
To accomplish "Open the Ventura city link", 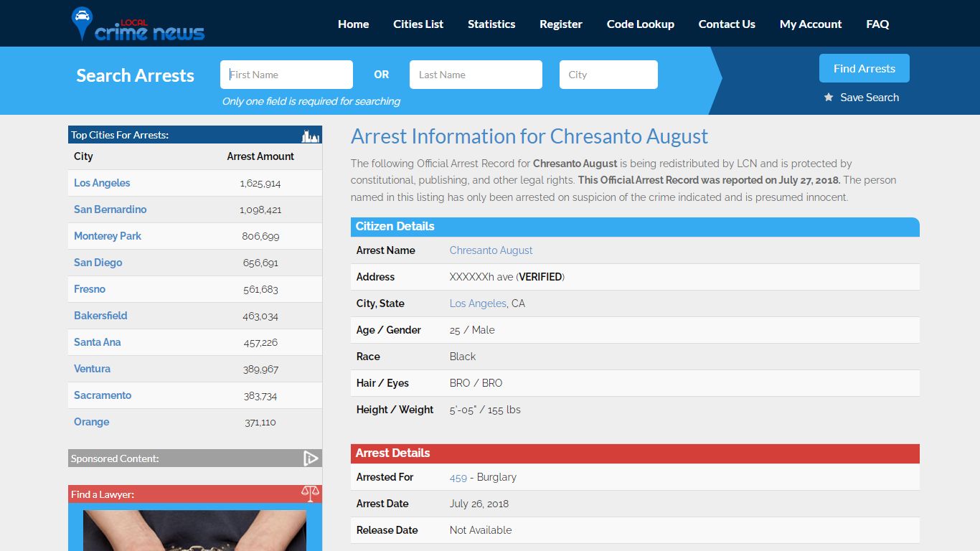I will tap(92, 369).
